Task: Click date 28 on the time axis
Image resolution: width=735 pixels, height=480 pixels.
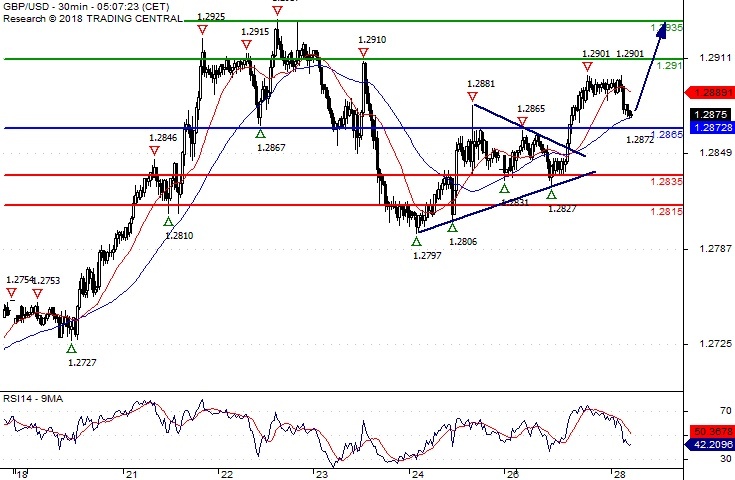Action: point(620,474)
